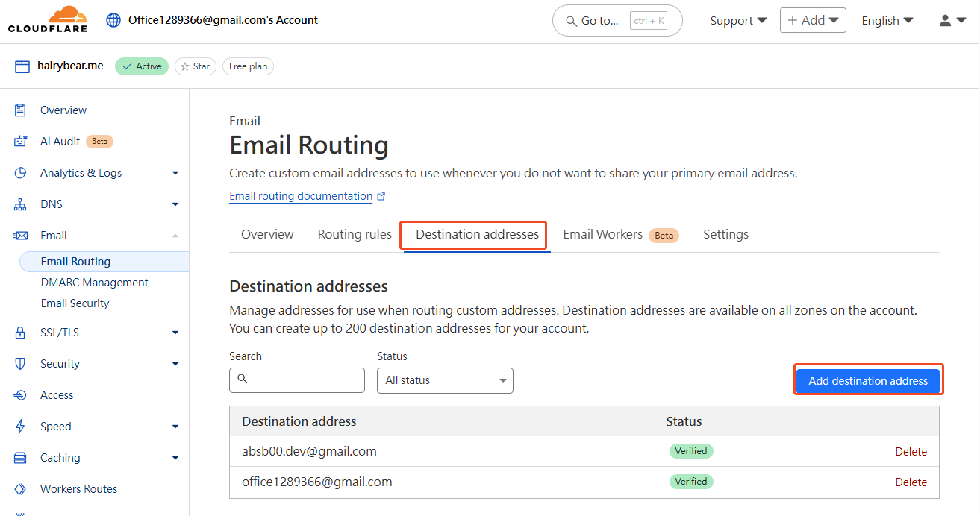Open DMARC Management in the sidebar
This screenshot has height=516, width=980.
click(95, 283)
